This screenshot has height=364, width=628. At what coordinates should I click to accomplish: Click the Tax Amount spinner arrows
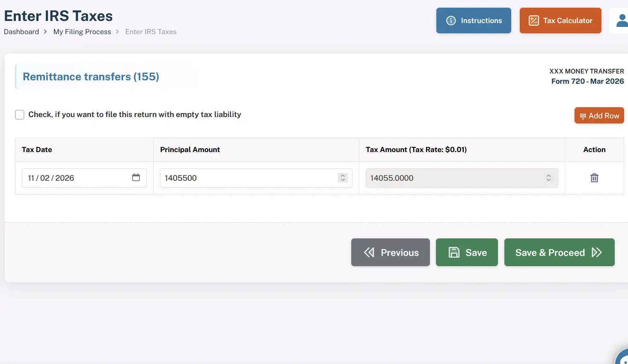[x=548, y=178]
